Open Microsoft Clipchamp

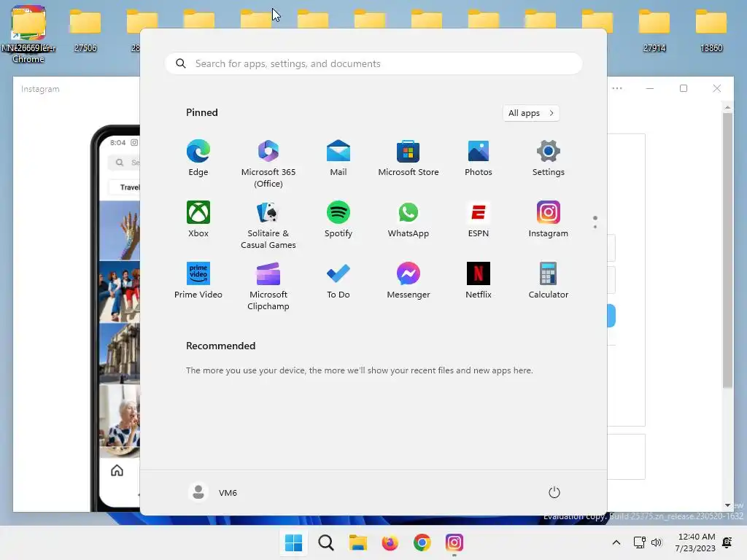(268, 286)
